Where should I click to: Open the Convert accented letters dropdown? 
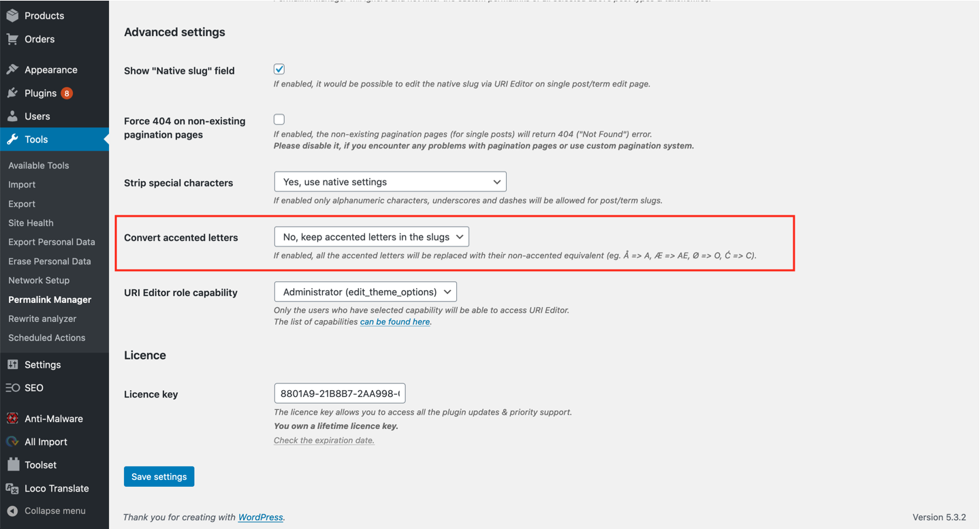372,237
